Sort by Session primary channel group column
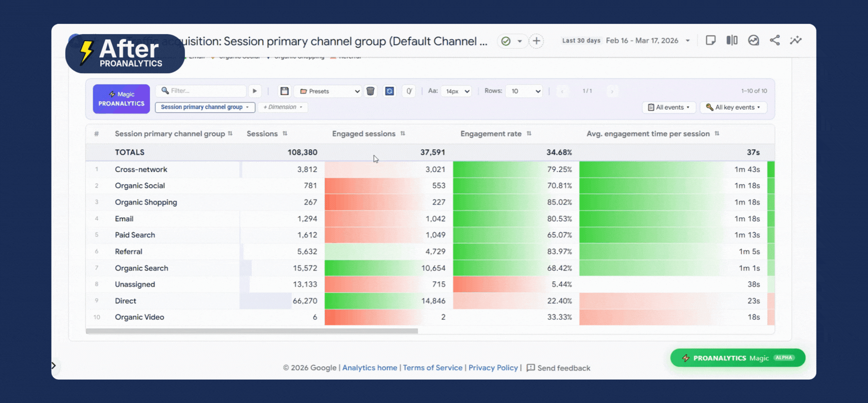 [x=174, y=134]
